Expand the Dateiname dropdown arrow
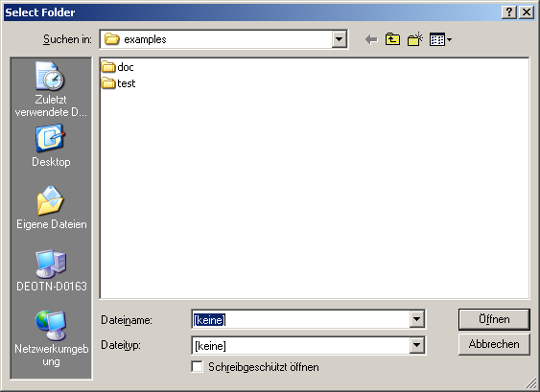The width and height of the screenshot is (540, 392). pos(416,319)
